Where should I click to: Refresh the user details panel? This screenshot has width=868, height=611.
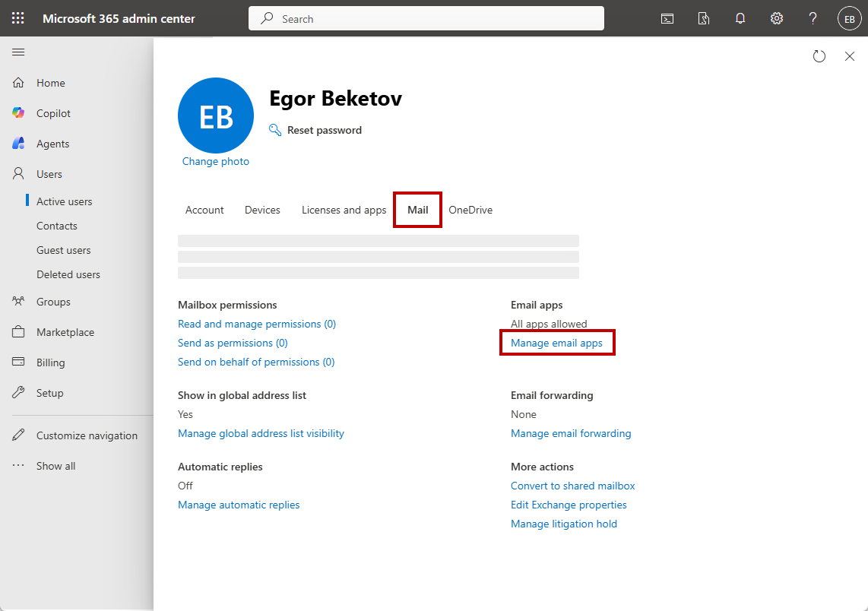click(819, 56)
